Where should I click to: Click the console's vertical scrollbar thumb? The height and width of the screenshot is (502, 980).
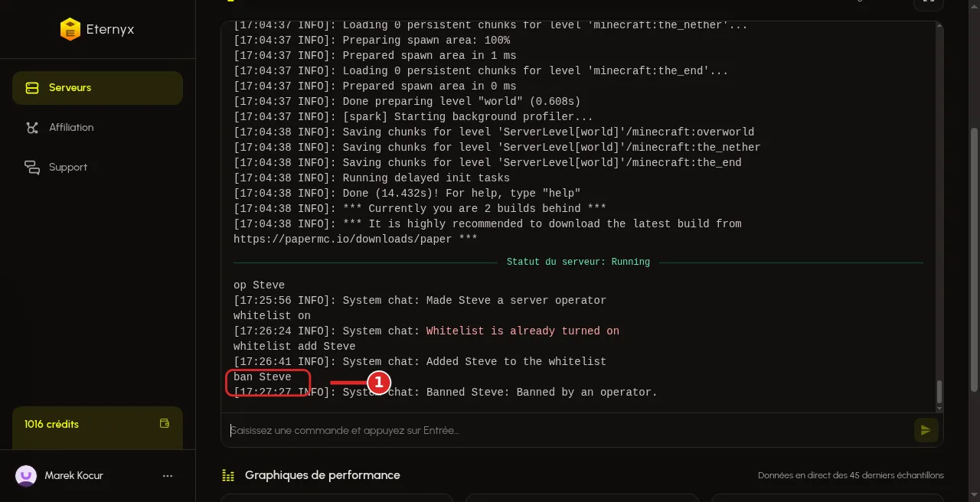point(939,392)
